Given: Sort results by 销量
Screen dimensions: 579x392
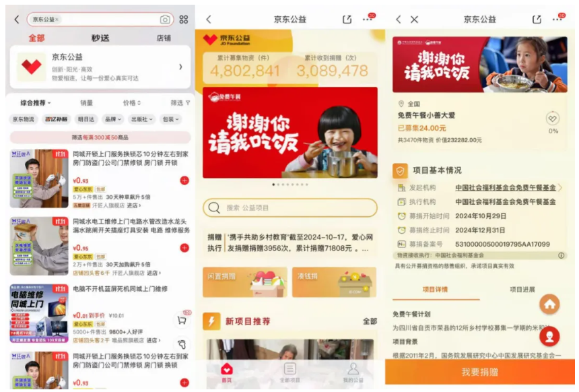Looking at the screenshot, I should (87, 102).
